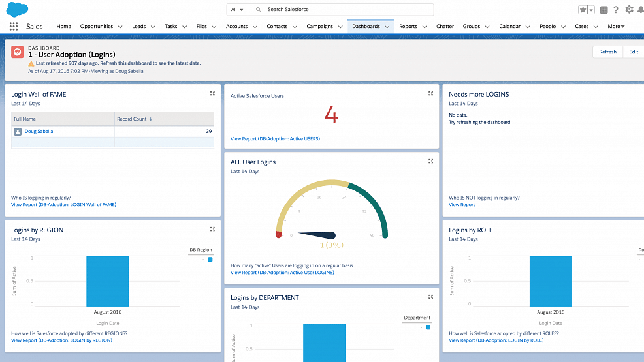Click the Edit dashboard button
Viewport: 644px width, 362px height.
click(x=634, y=52)
